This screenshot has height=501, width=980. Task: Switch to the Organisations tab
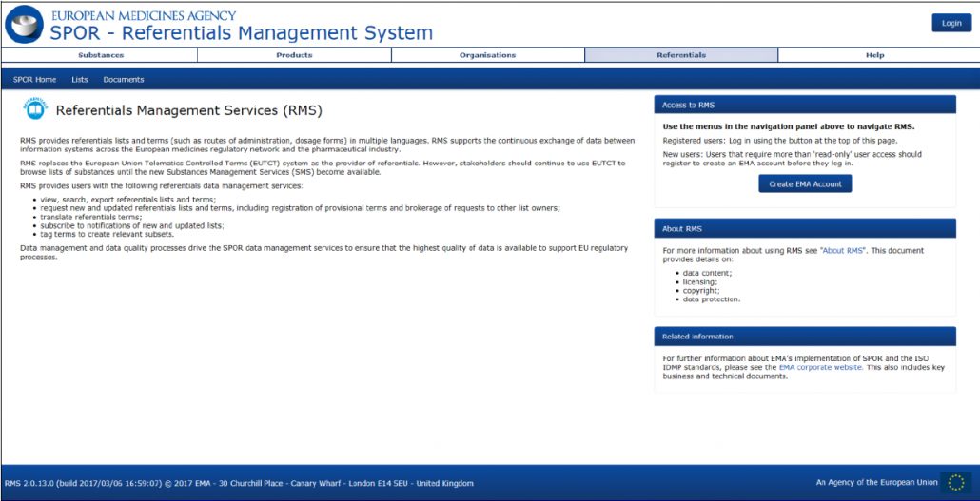pos(488,55)
